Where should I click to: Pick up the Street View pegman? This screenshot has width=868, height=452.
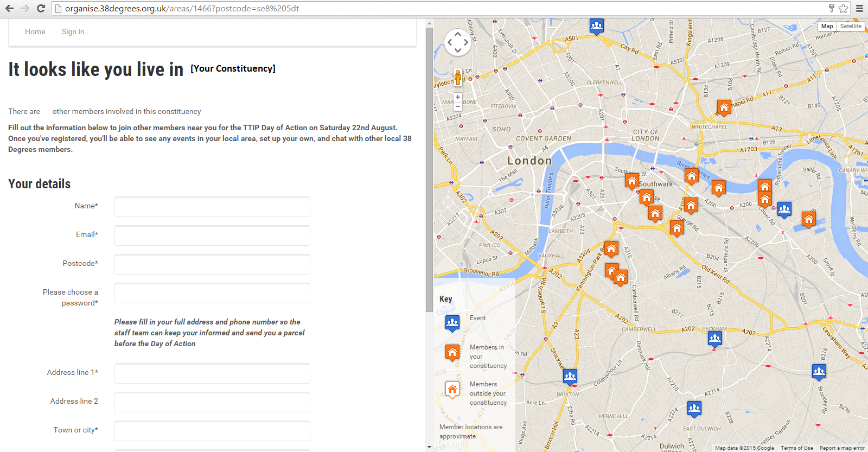458,77
